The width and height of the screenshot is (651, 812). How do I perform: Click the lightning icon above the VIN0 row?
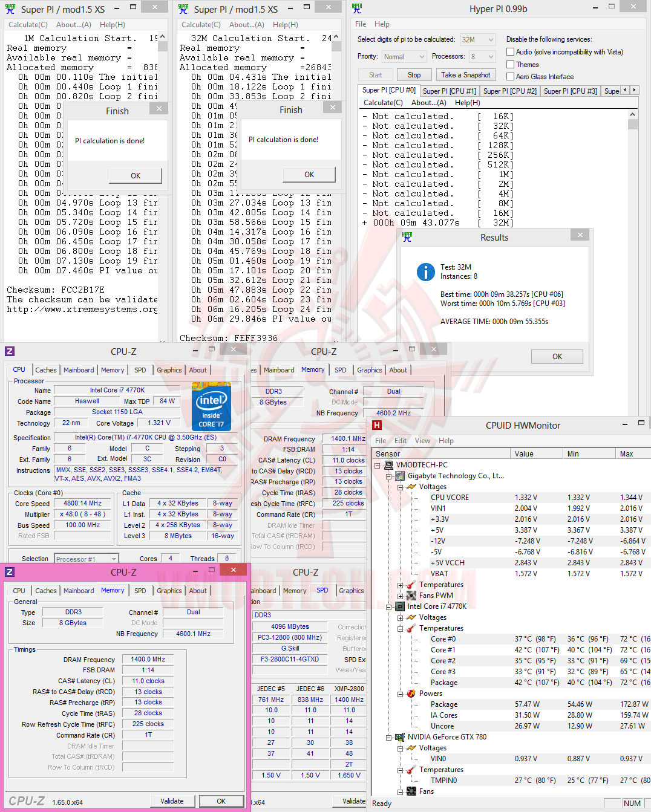tap(411, 748)
